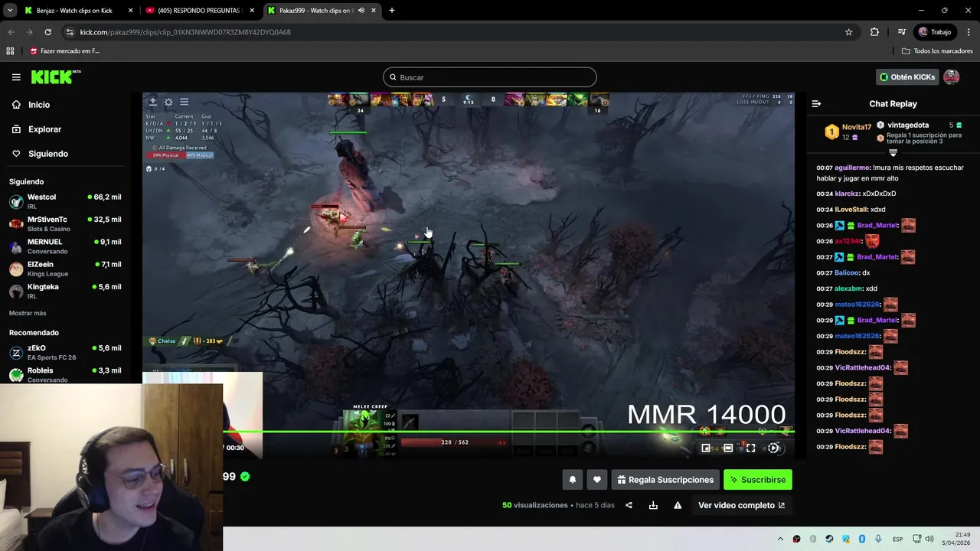Click the green KICK logo
Image resolution: width=980 pixels, height=551 pixels.
(55, 77)
